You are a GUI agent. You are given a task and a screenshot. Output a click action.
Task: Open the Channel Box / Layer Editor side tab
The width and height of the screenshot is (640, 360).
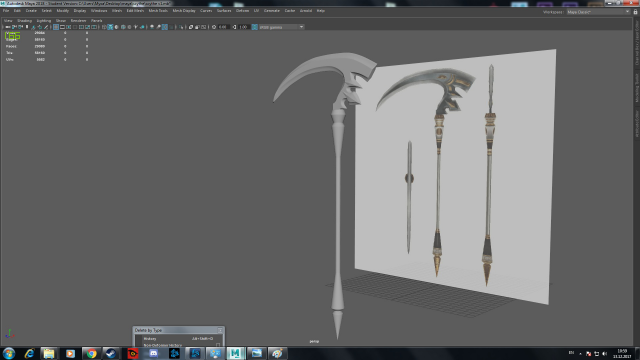636,43
